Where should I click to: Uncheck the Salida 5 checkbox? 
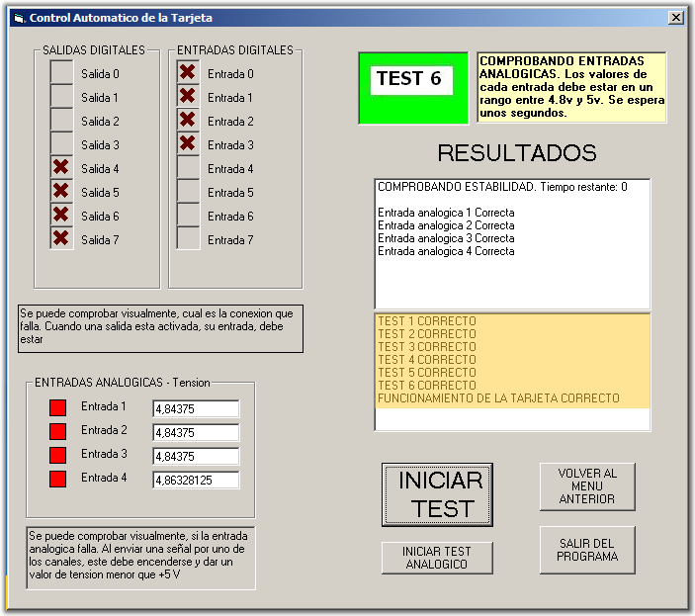(61, 192)
